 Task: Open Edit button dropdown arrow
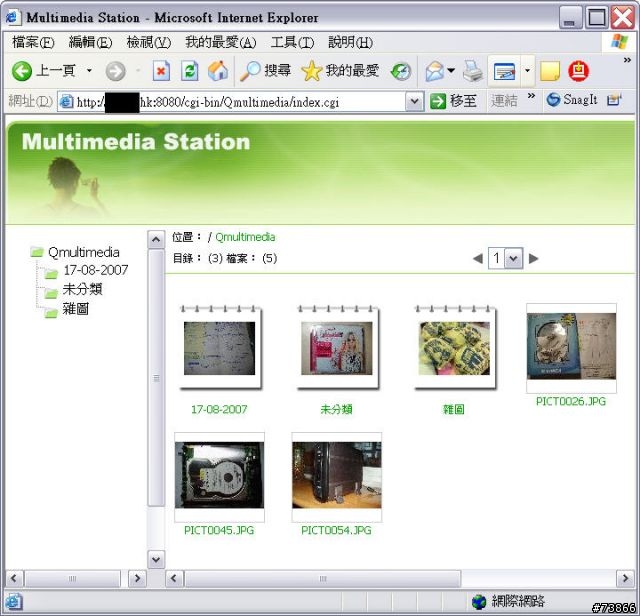click(x=527, y=71)
